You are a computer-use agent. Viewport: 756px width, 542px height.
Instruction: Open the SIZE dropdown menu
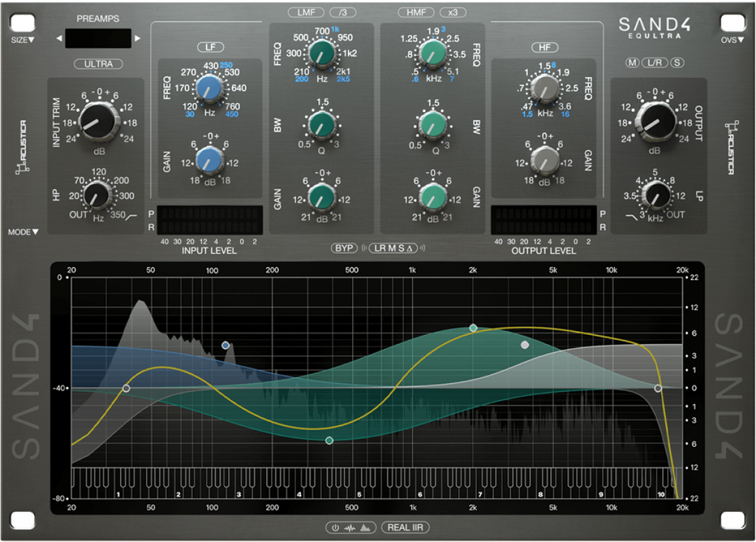[23, 40]
